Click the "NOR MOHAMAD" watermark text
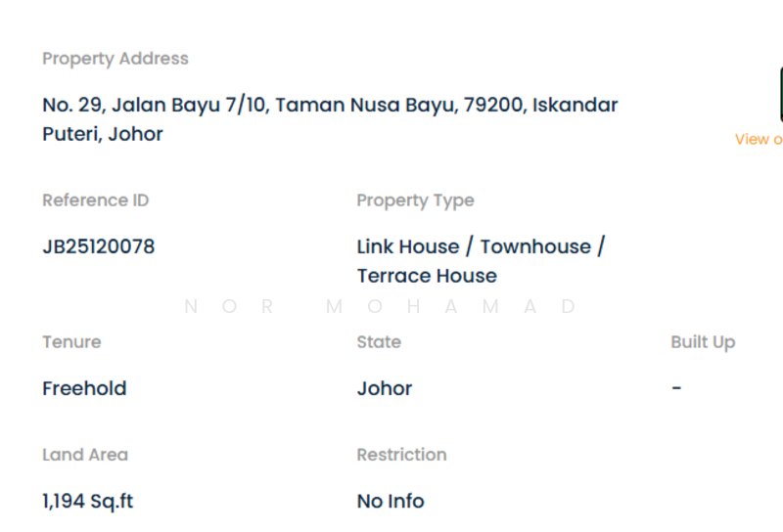Screen dimensions: 783x532 point(381,306)
